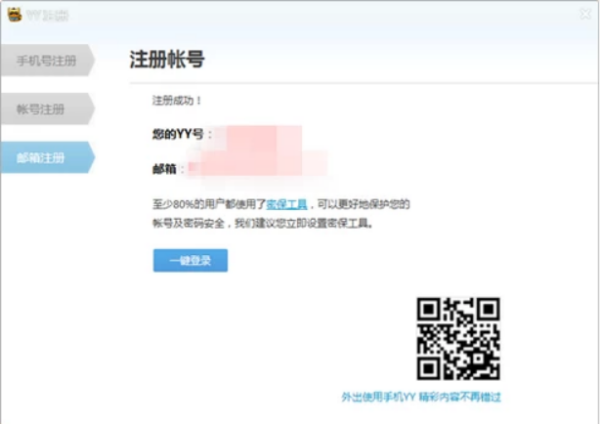Select the 邮箱注册 tab
Image resolution: width=600 pixels, height=424 pixels.
(x=47, y=157)
